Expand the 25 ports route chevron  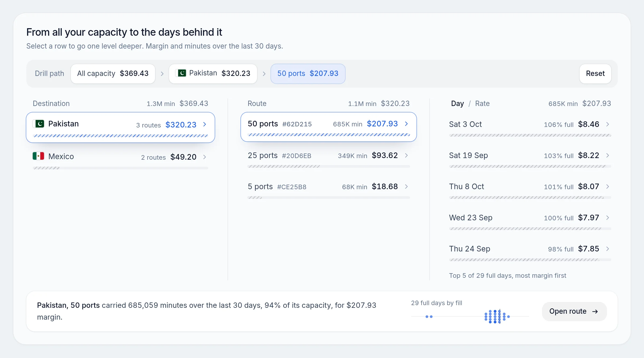pyautogui.click(x=407, y=155)
